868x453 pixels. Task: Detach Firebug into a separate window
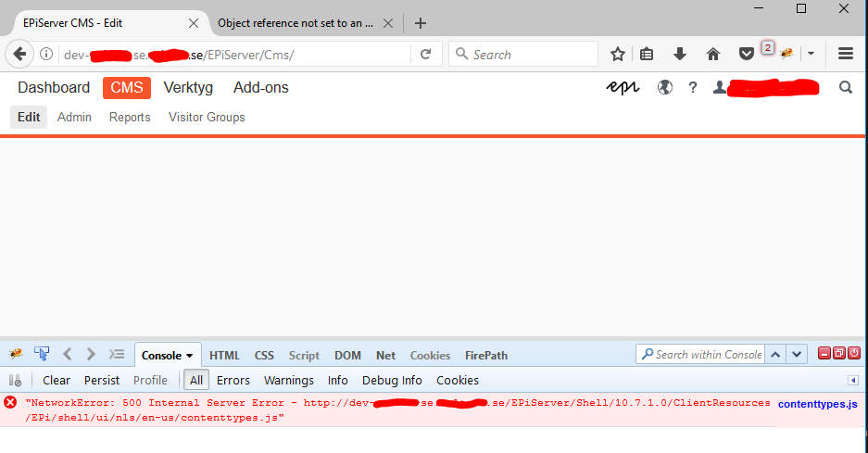click(839, 353)
